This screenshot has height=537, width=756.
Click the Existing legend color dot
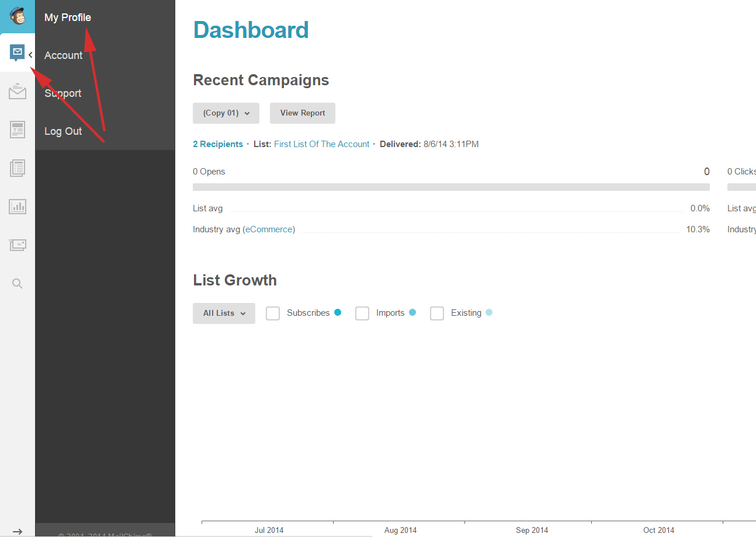(489, 312)
